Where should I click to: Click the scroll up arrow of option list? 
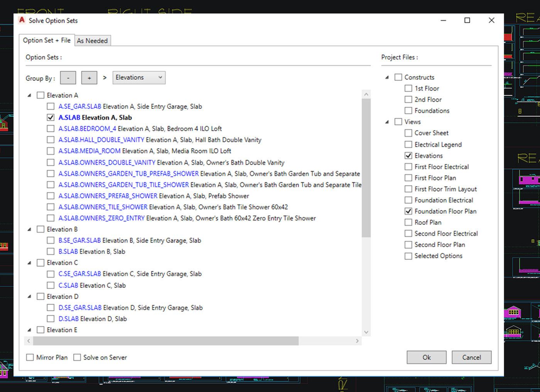coord(366,94)
